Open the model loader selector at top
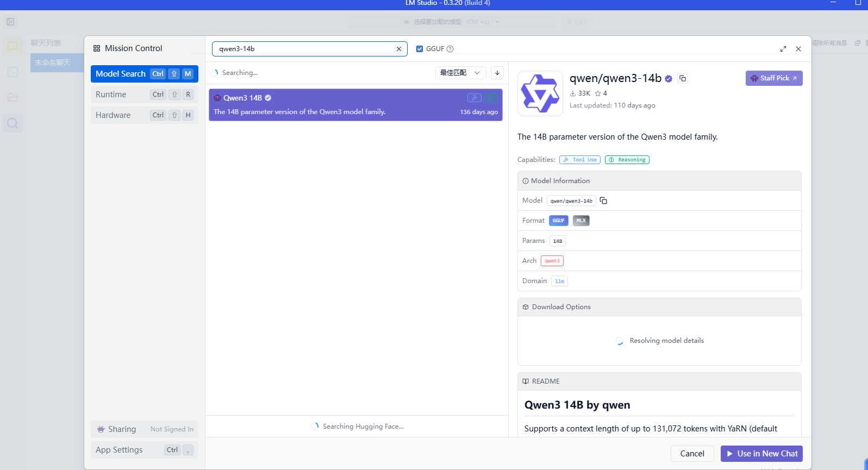Image resolution: width=868 pixels, height=470 pixels. pos(452,22)
